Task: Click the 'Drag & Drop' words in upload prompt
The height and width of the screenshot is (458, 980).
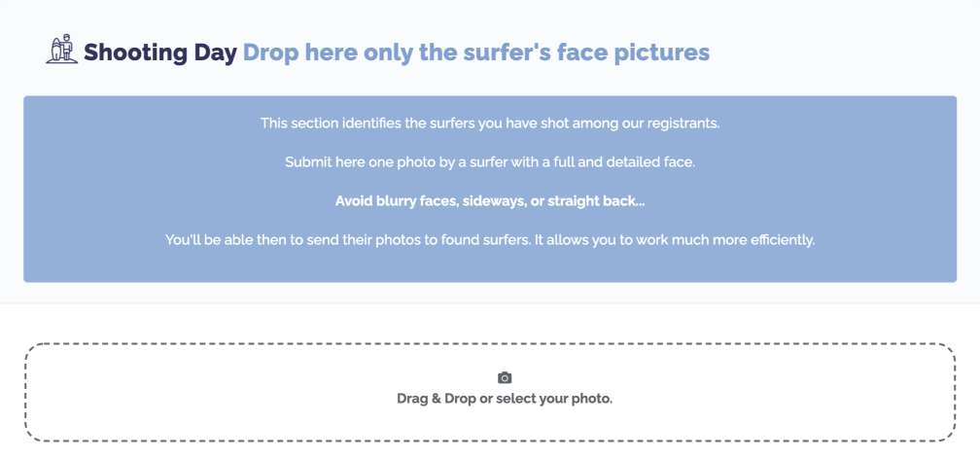Action: coord(437,399)
